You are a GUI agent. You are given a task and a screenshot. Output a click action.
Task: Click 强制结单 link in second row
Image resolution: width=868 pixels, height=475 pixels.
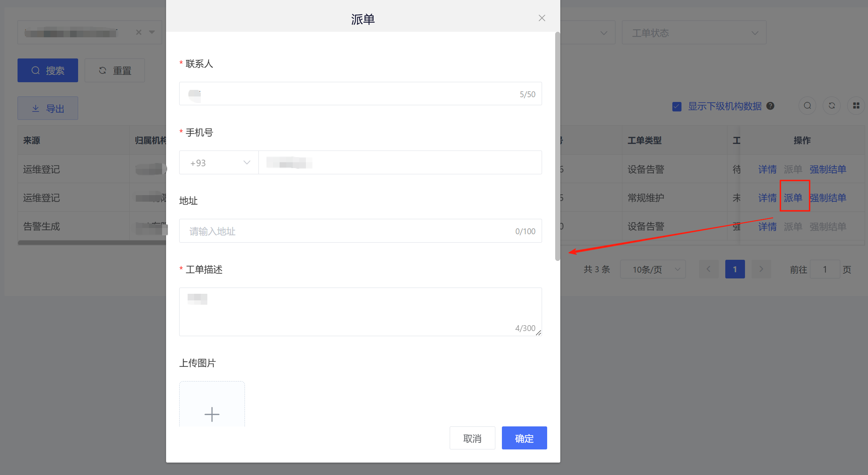click(x=829, y=198)
